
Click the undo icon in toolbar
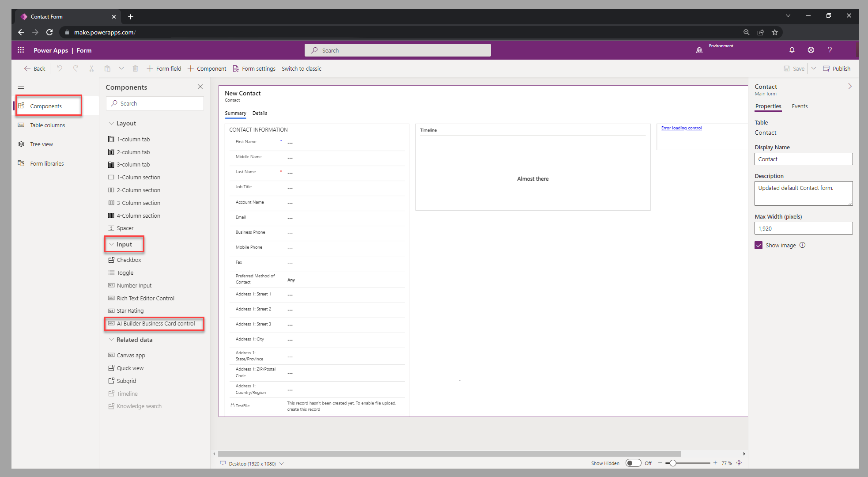pos(60,68)
